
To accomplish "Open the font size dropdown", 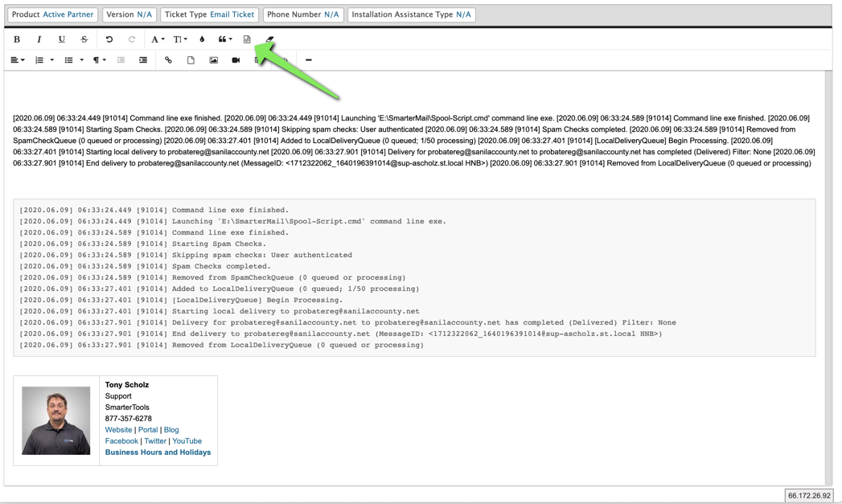I will click(x=180, y=39).
